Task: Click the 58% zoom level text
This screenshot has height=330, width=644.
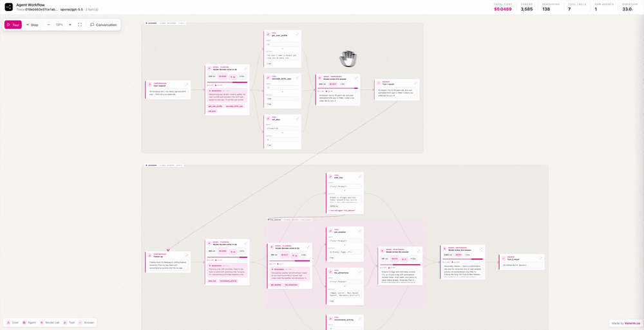Action: click(59, 24)
